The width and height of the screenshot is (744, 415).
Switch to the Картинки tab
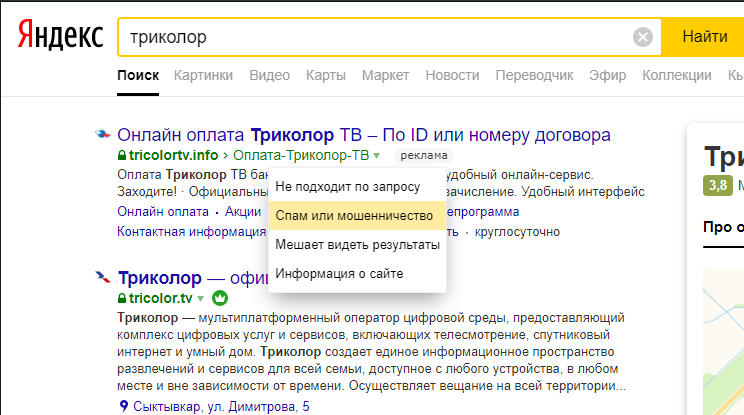pos(203,75)
